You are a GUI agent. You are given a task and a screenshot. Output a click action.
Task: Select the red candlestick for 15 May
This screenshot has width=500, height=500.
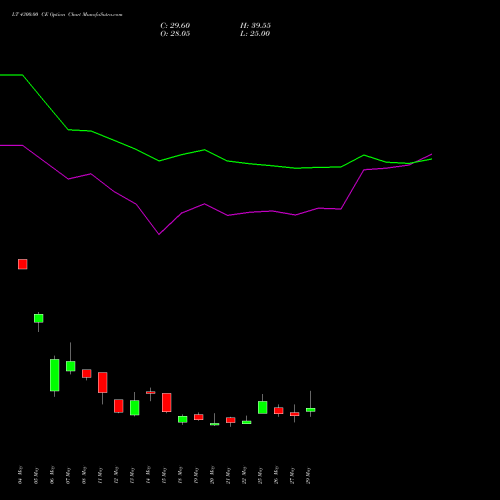click(167, 402)
